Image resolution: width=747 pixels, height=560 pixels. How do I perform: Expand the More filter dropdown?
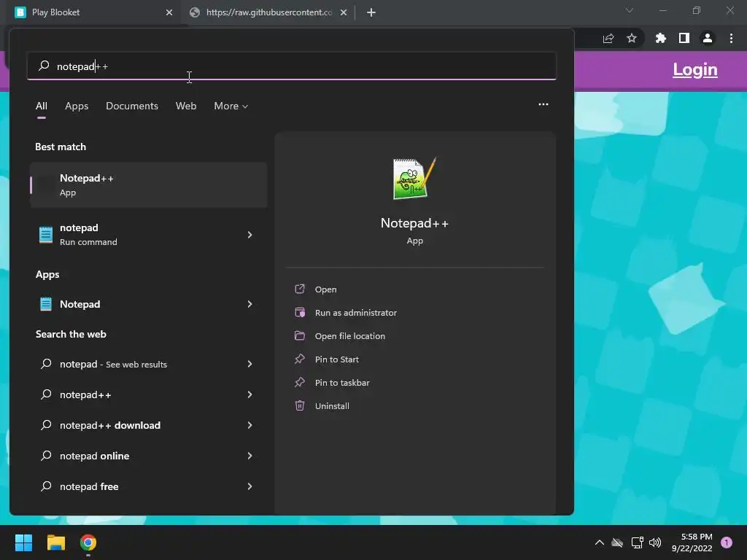point(231,106)
